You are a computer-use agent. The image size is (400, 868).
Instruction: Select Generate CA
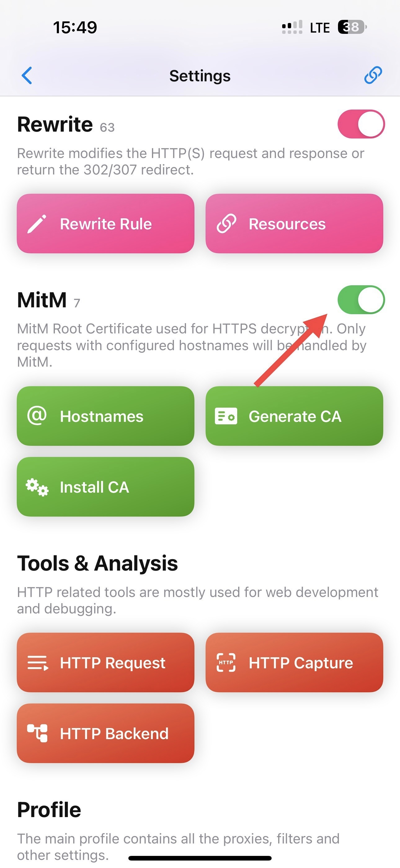(294, 416)
